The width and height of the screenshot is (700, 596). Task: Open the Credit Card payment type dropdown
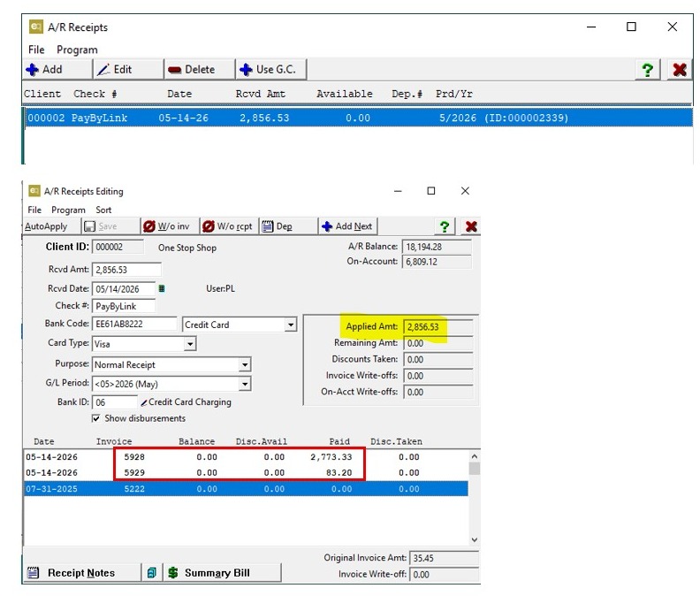[x=291, y=325]
